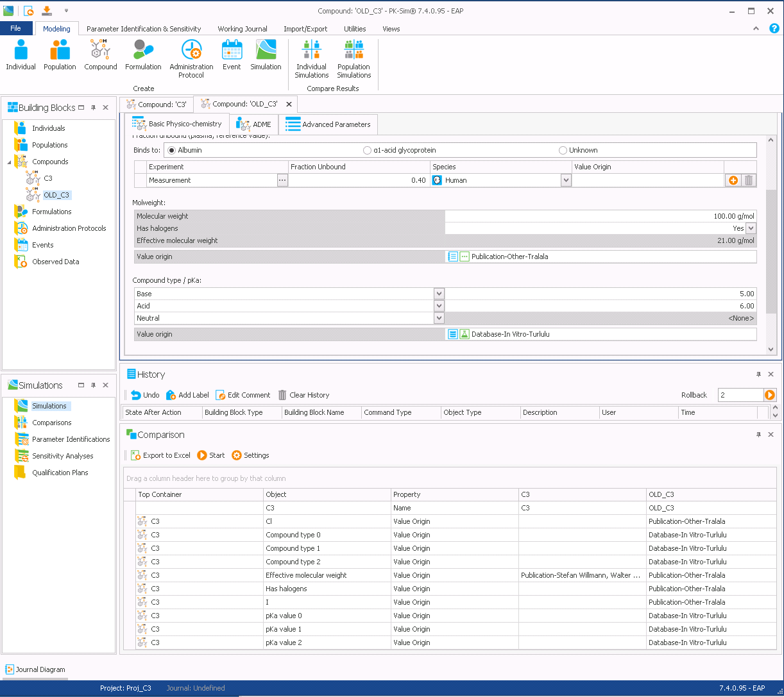Run the Rollback orange arrow button

[x=770, y=395]
